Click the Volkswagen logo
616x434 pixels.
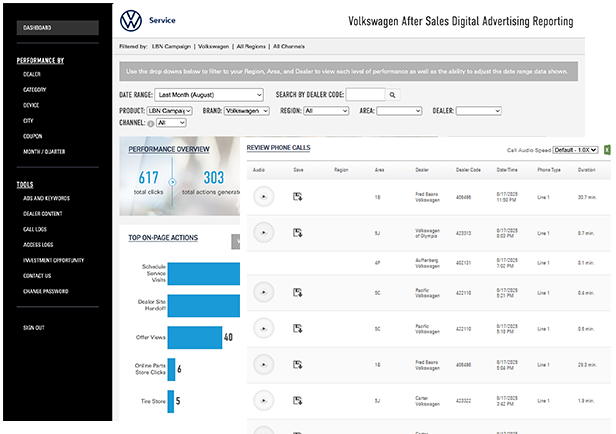pyautogui.click(x=131, y=20)
